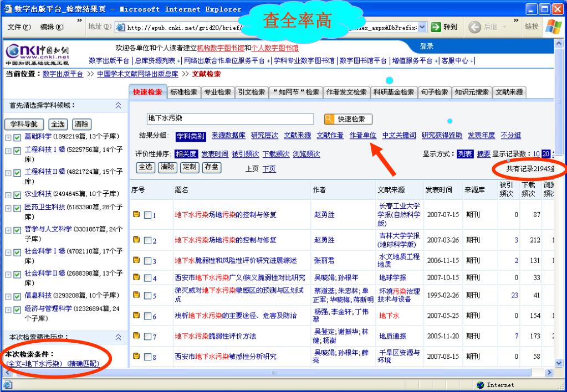Click the document icon for result 8

point(136,356)
